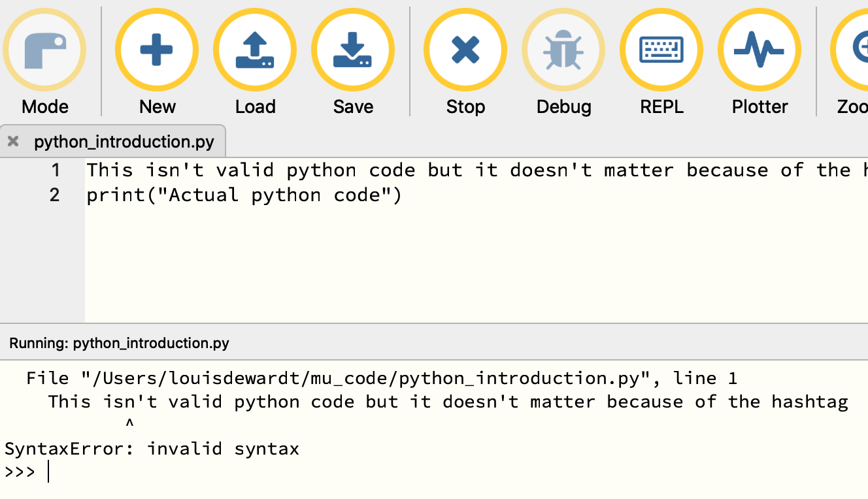Create a new file with New icon

pyautogui.click(x=157, y=50)
